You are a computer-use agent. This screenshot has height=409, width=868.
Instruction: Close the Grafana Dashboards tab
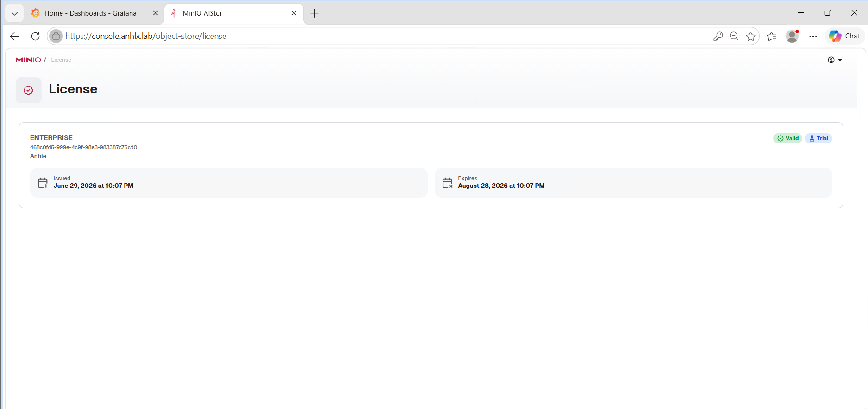pyautogui.click(x=156, y=13)
